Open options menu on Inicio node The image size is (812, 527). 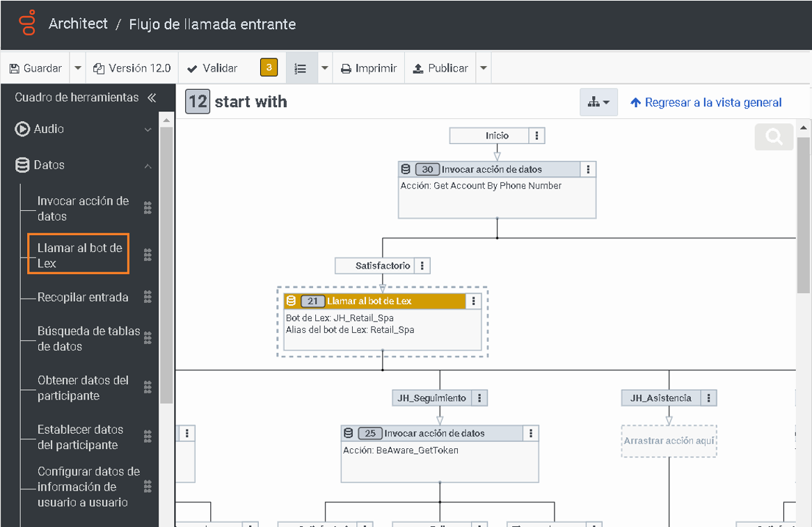coord(536,136)
